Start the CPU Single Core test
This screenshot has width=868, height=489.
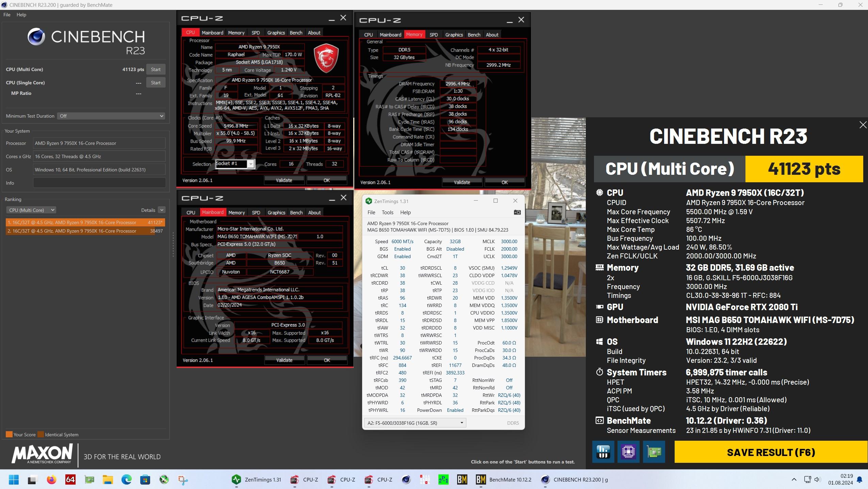point(156,83)
